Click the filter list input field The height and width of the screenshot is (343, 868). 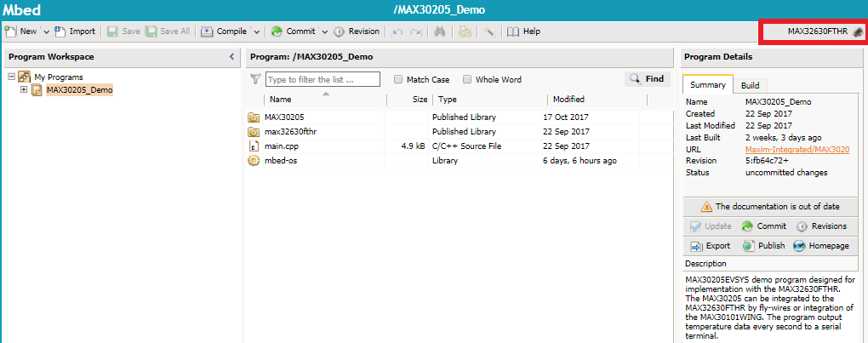[323, 79]
